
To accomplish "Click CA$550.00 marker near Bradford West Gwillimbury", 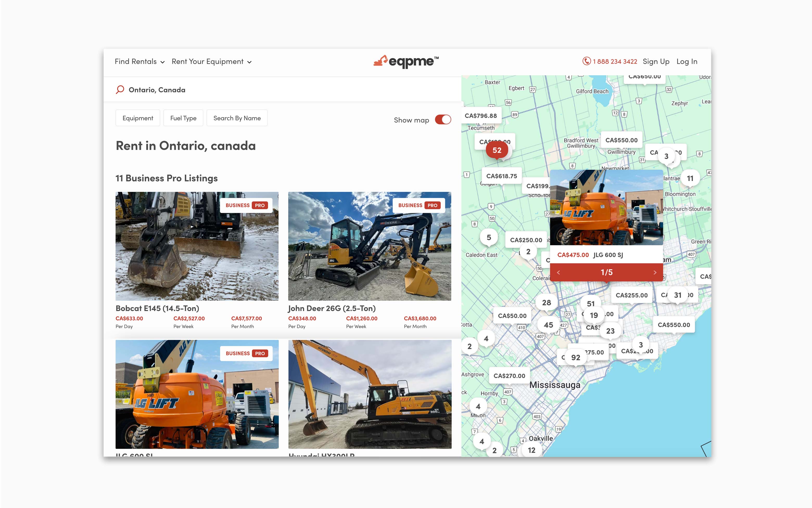I will 621,140.
